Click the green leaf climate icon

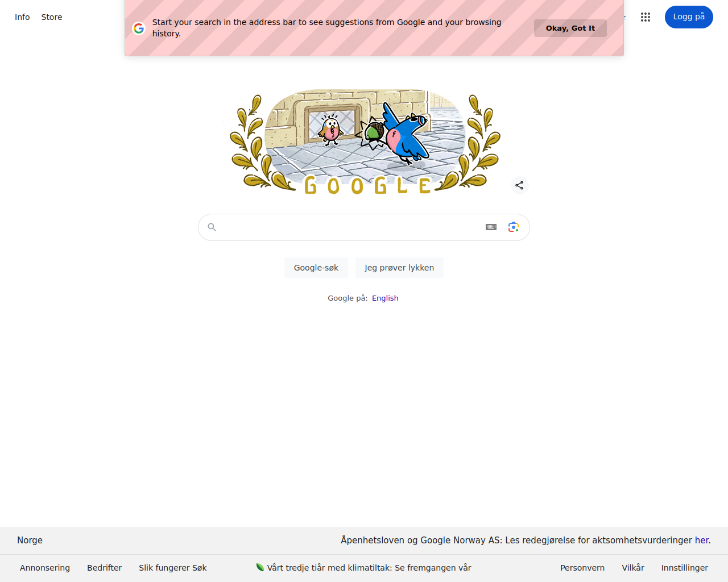260,567
